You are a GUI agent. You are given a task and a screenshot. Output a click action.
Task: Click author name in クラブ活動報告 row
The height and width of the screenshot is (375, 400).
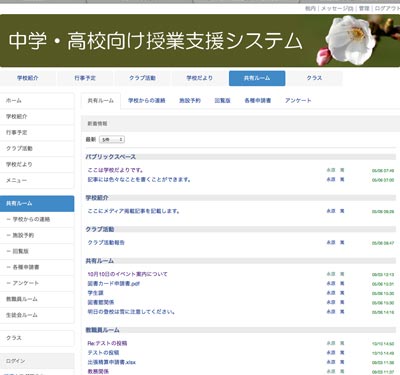[335, 243]
